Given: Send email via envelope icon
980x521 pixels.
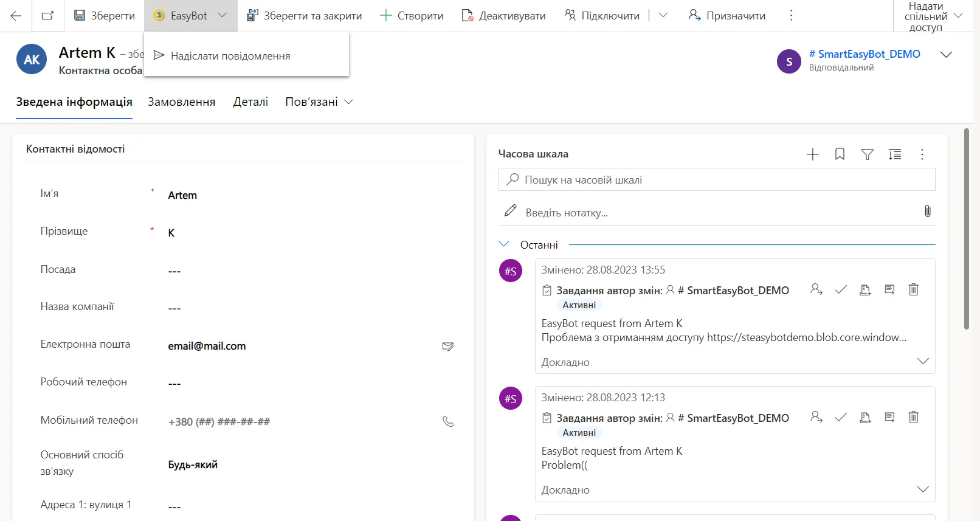Looking at the screenshot, I should click(448, 347).
